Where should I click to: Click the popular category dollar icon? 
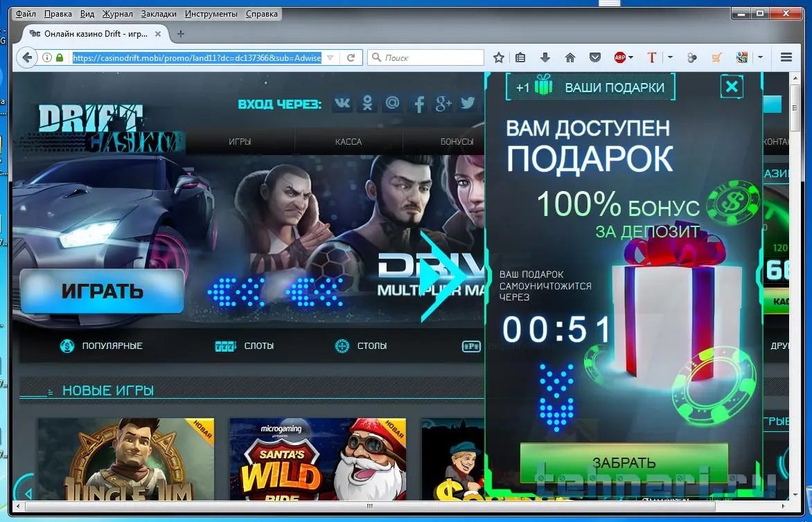click(67, 345)
